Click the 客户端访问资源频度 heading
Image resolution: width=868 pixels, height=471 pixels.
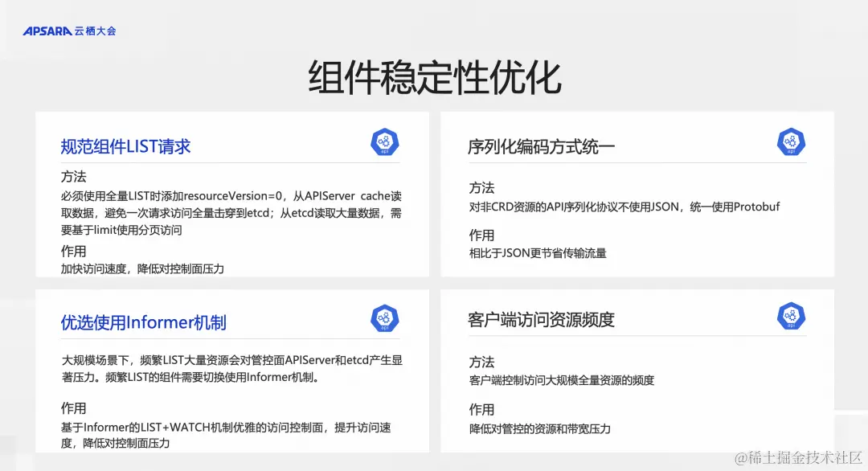pyautogui.click(x=539, y=319)
